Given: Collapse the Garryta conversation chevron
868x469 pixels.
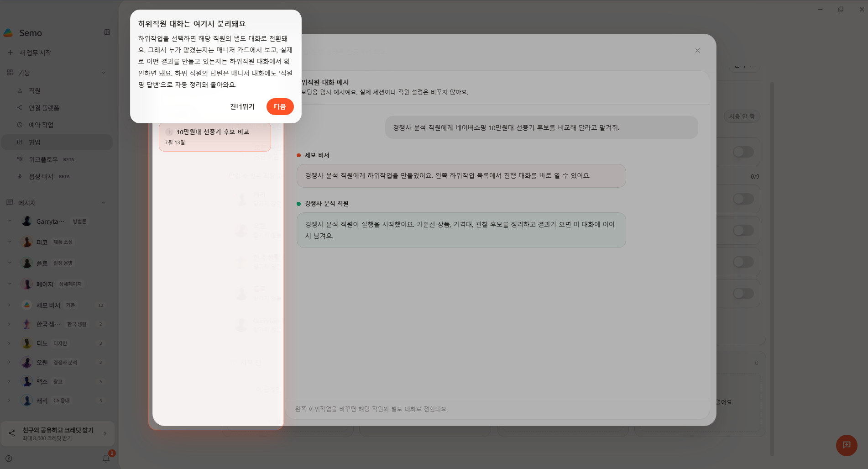Looking at the screenshot, I should coord(10,221).
